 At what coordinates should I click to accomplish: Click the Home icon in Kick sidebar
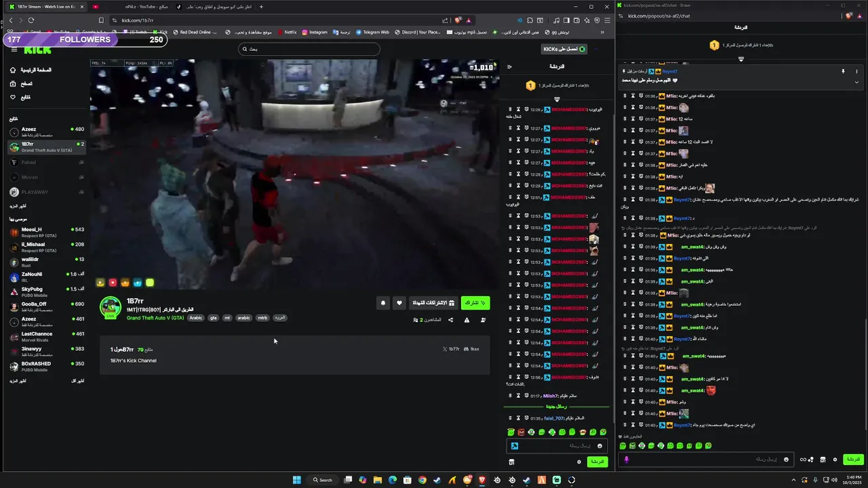point(13,70)
